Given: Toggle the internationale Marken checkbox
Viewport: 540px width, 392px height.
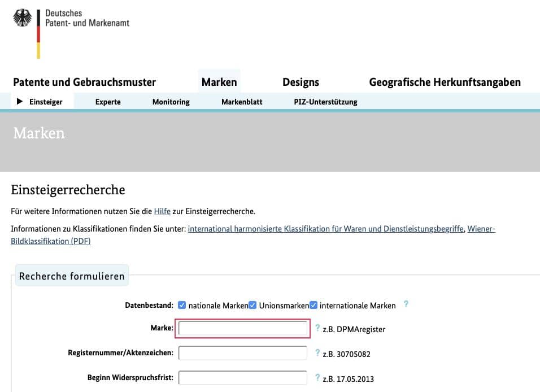Looking at the screenshot, I should pos(313,305).
